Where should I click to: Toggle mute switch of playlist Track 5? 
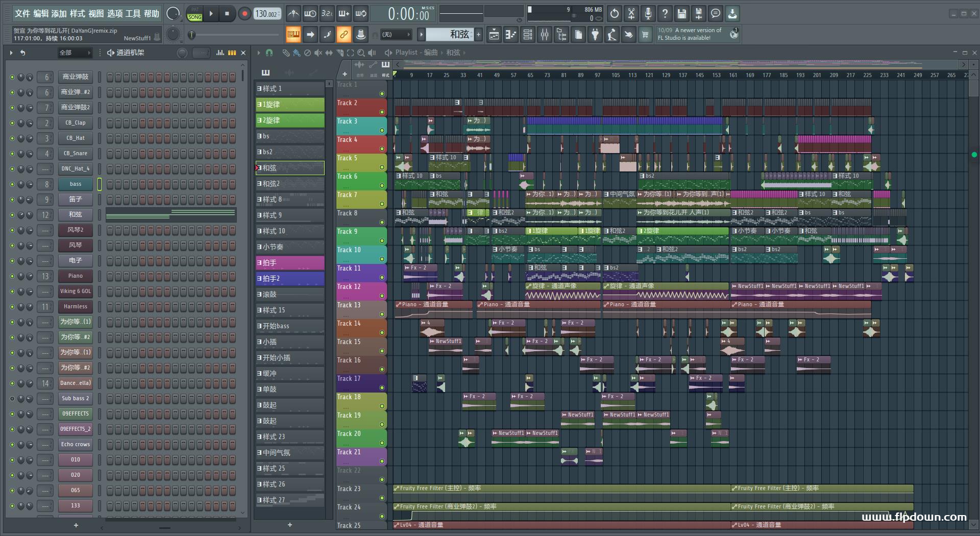tap(382, 167)
